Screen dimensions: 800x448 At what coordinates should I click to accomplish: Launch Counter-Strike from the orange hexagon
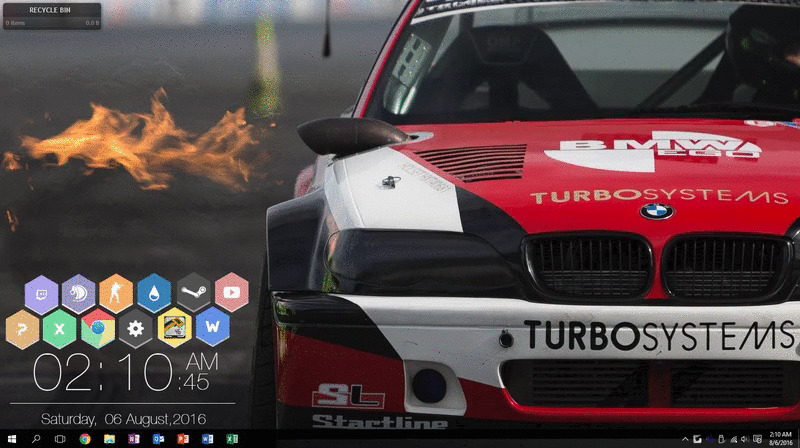pyautogui.click(x=116, y=293)
